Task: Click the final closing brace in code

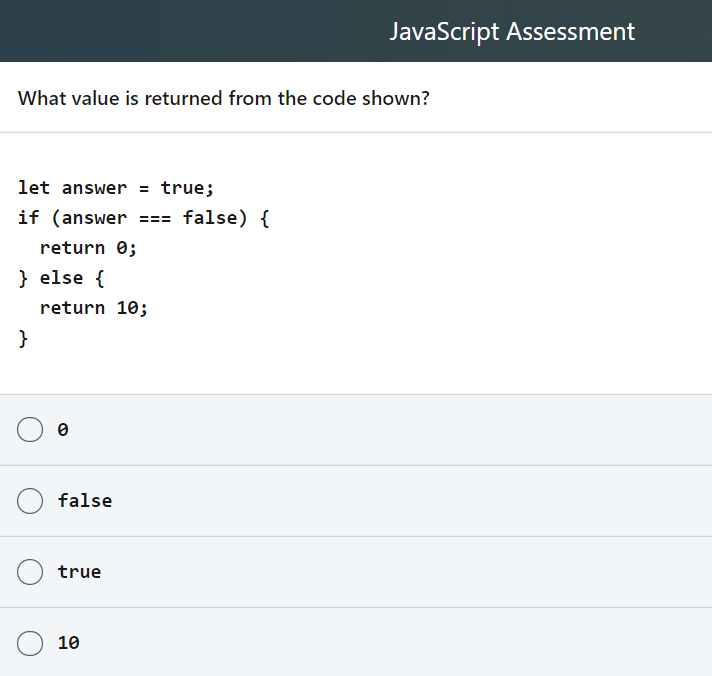Action: click(23, 338)
